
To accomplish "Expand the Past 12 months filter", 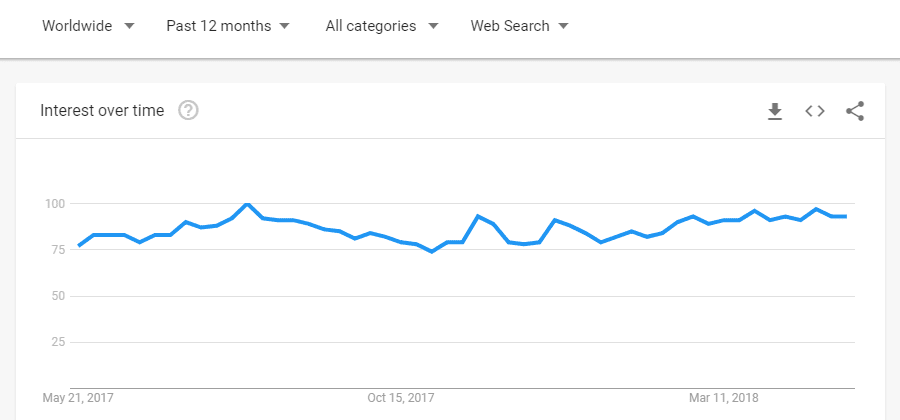I will [228, 26].
